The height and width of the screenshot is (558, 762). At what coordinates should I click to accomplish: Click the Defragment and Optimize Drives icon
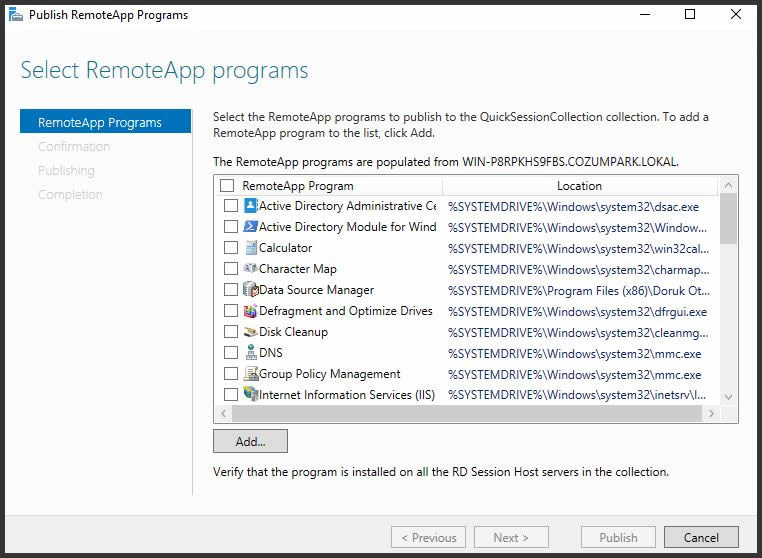[x=250, y=311]
